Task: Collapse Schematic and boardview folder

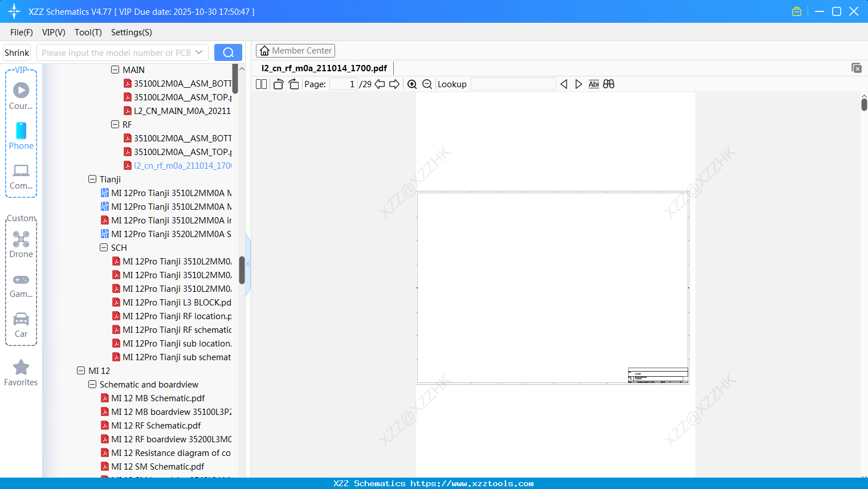Action: tap(92, 384)
